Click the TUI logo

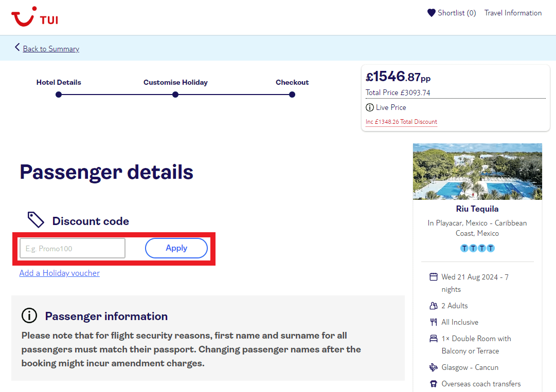tap(34, 17)
